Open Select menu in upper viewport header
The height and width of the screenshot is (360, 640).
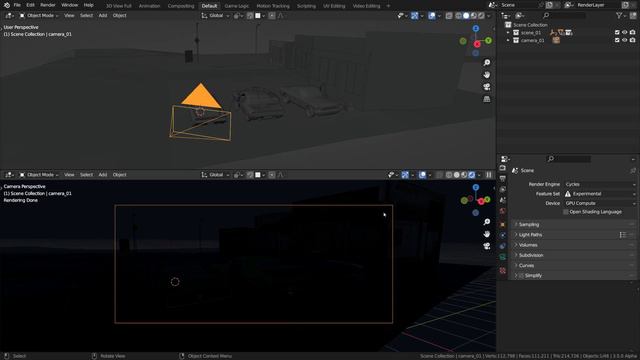(x=86, y=16)
